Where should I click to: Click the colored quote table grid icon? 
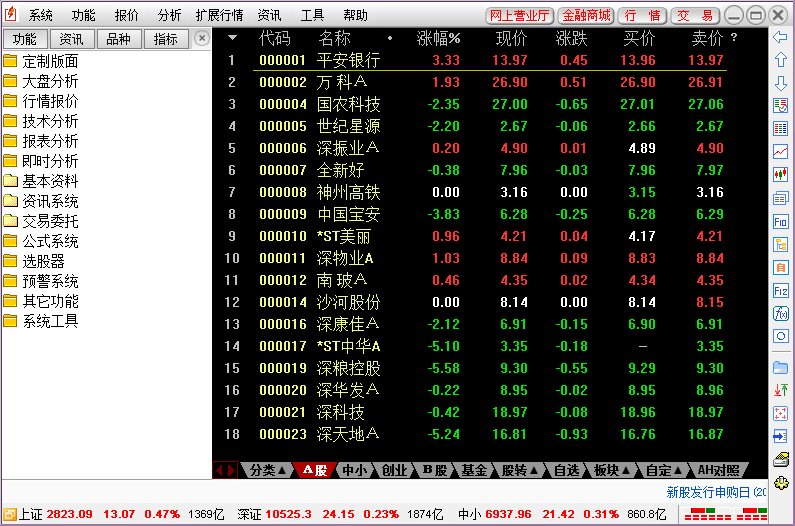point(780,128)
